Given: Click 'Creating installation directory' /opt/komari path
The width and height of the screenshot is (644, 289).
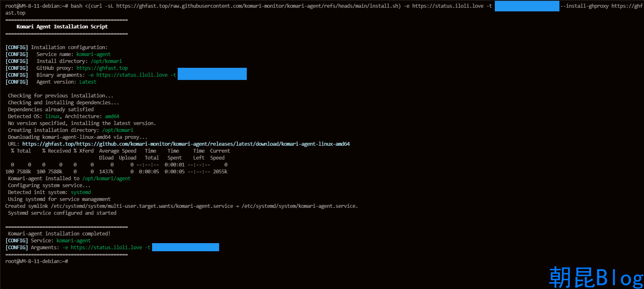Looking at the screenshot, I should 117,130.
